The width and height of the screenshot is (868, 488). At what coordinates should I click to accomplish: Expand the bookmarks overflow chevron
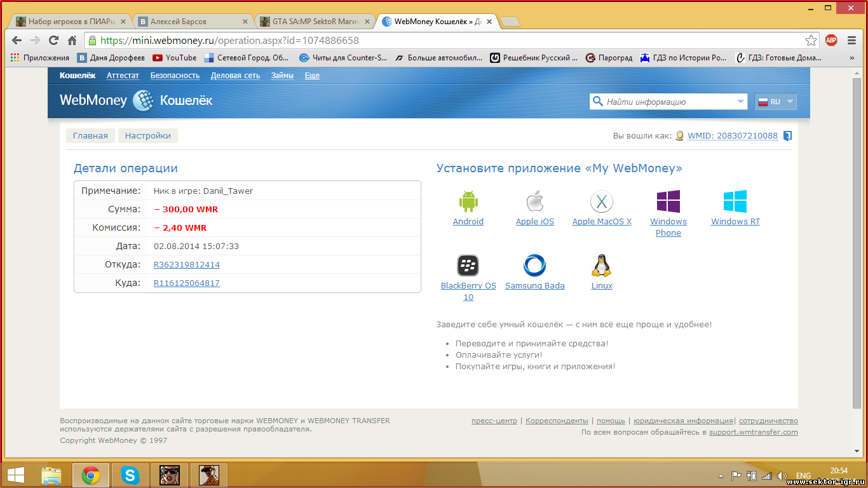tap(851, 57)
